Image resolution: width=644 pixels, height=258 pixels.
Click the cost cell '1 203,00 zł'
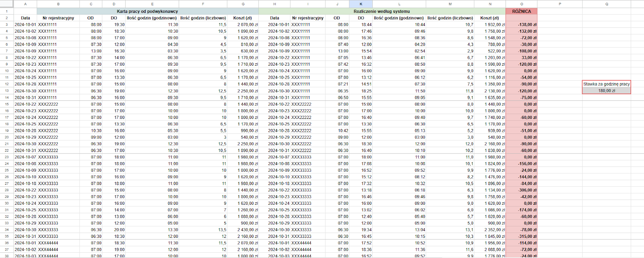[x=490, y=58]
